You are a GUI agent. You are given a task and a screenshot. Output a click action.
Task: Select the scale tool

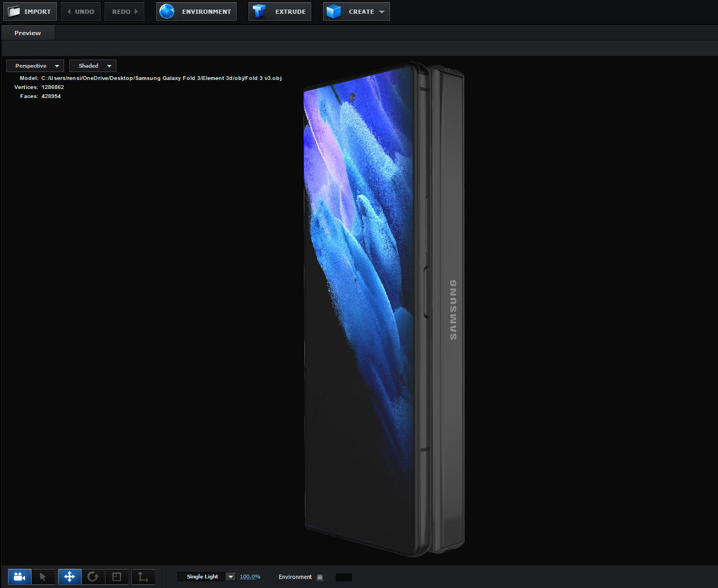[117, 577]
